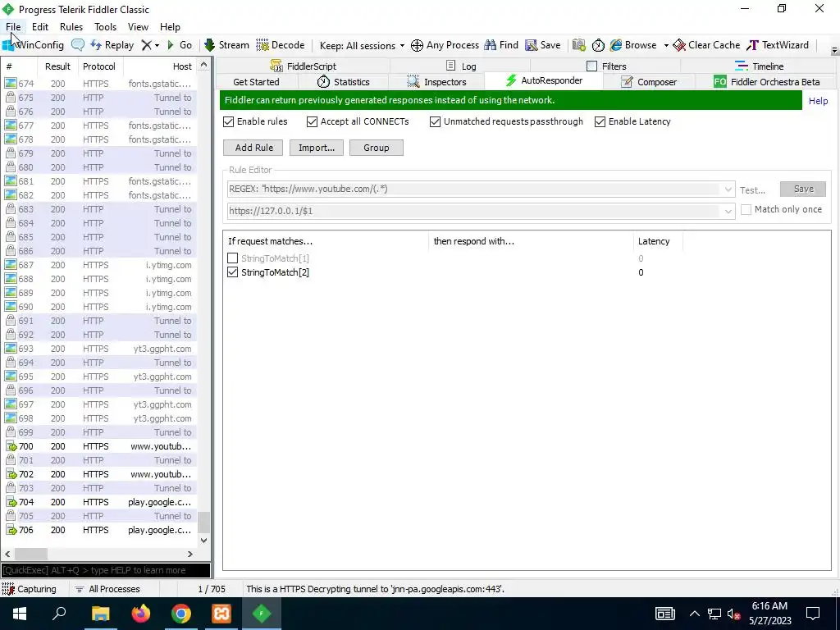840x630 pixels.
Task: Enable the StringToMatch[1] rule checkbox
Action: pyautogui.click(x=232, y=258)
